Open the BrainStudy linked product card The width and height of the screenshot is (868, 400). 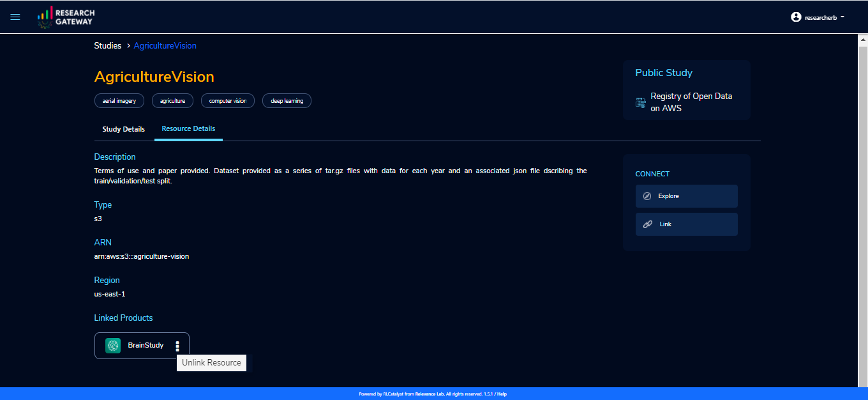click(142, 346)
